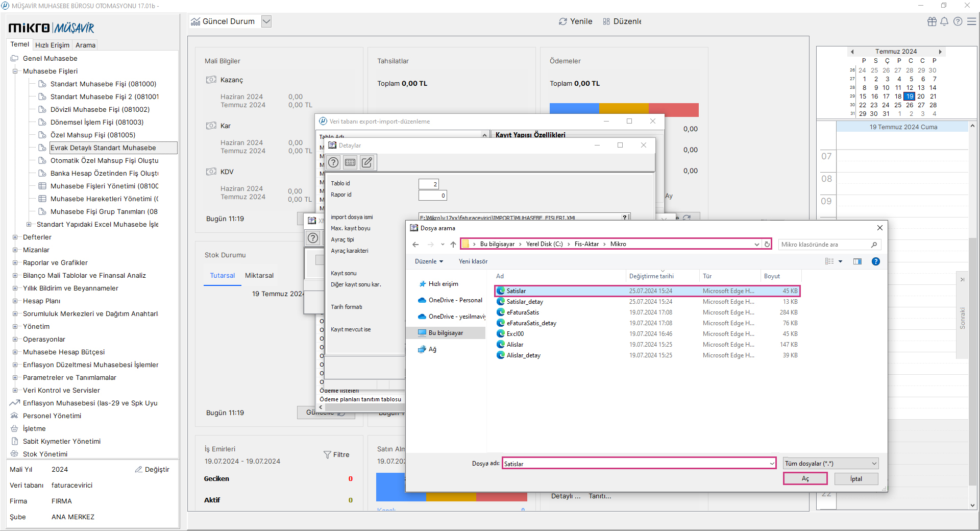Switch to the Miktarsal stock tab
980x531 pixels.
pyautogui.click(x=259, y=276)
